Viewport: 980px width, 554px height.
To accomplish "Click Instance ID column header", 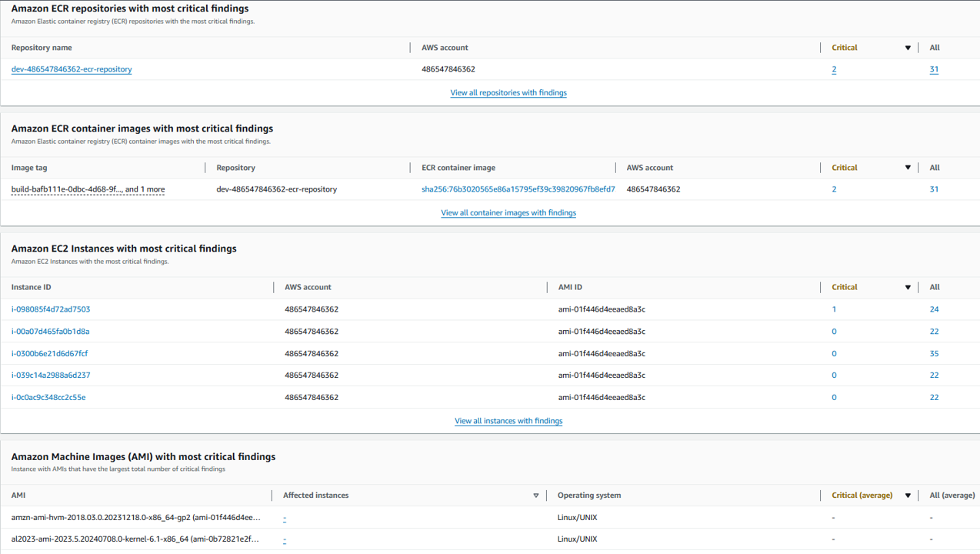I will 32,288.
